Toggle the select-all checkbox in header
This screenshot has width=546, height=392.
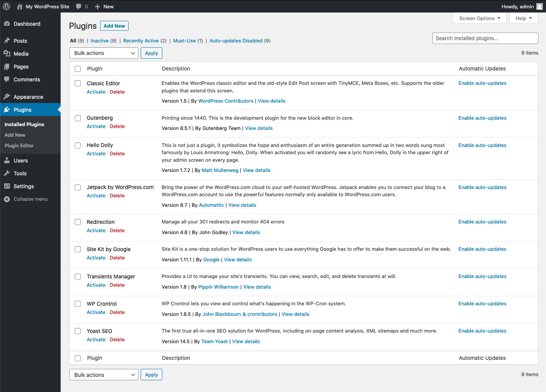pyautogui.click(x=78, y=69)
